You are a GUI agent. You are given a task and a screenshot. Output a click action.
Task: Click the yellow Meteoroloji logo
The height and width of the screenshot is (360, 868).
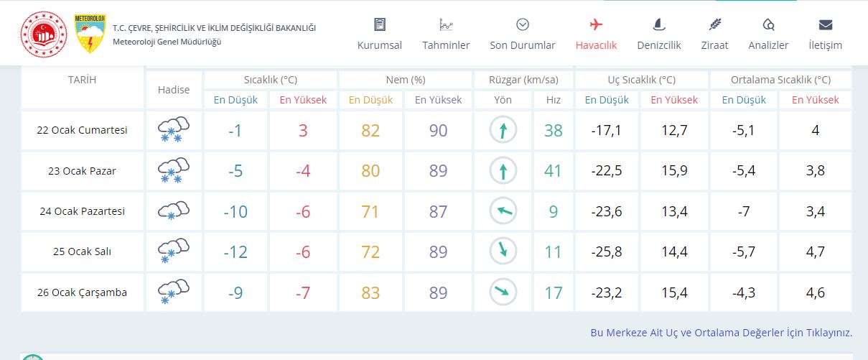[x=90, y=33]
